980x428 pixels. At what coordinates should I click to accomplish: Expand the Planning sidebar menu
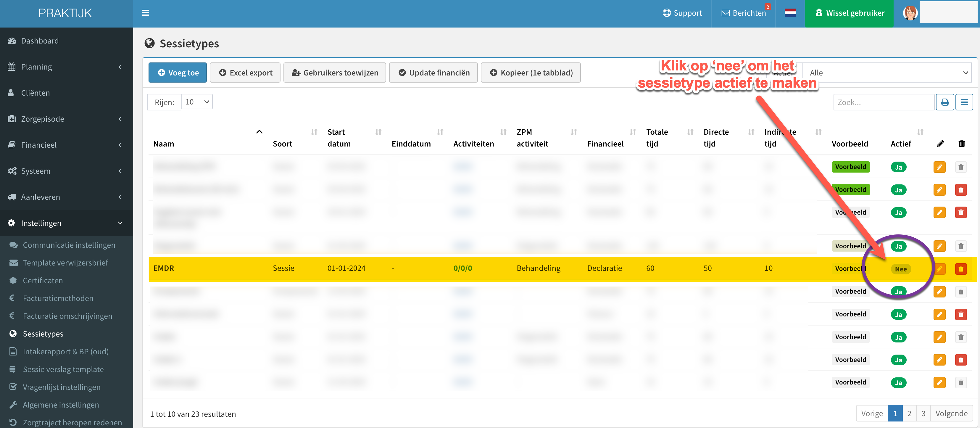point(66,67)
